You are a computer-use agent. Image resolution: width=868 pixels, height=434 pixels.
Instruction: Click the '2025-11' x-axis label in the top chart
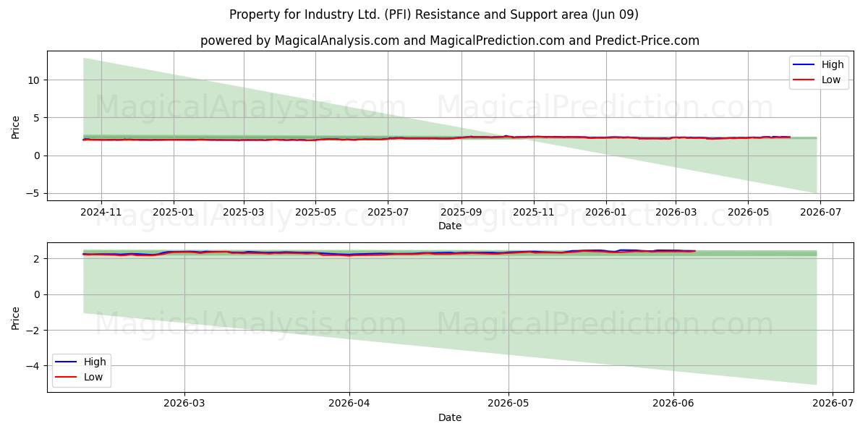(534, 213)
